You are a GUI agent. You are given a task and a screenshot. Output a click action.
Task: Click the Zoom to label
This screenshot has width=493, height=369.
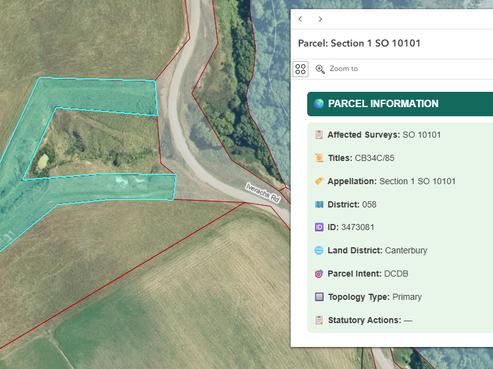[344, 69]
